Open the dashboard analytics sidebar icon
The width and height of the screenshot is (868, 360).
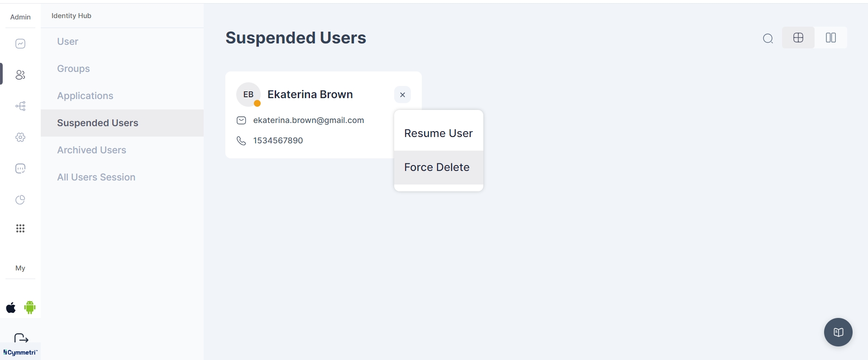(x=20, y=44)
